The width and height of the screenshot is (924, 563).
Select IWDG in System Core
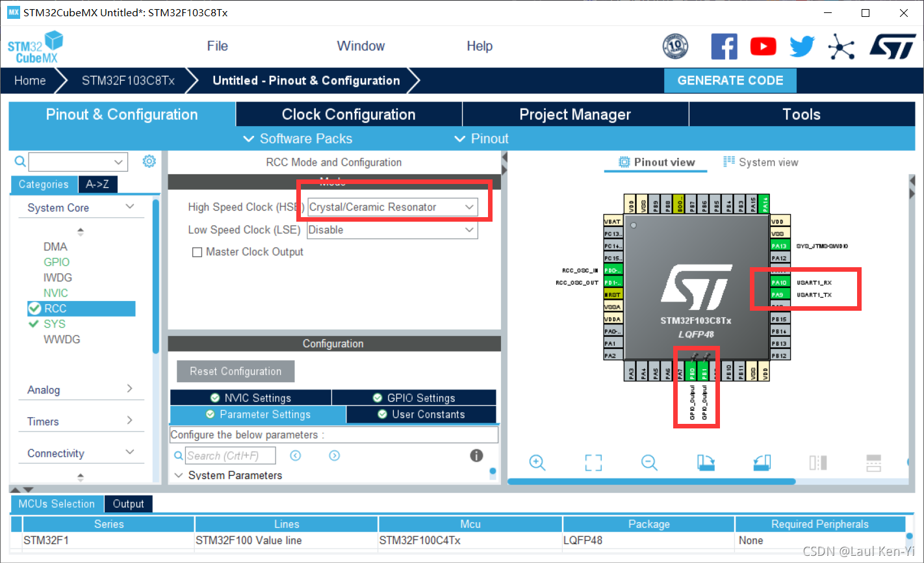(x=57, y=278)
